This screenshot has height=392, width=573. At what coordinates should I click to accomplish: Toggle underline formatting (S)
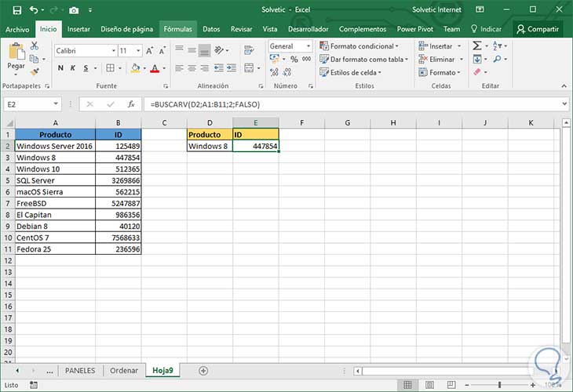tap(86, 68)
